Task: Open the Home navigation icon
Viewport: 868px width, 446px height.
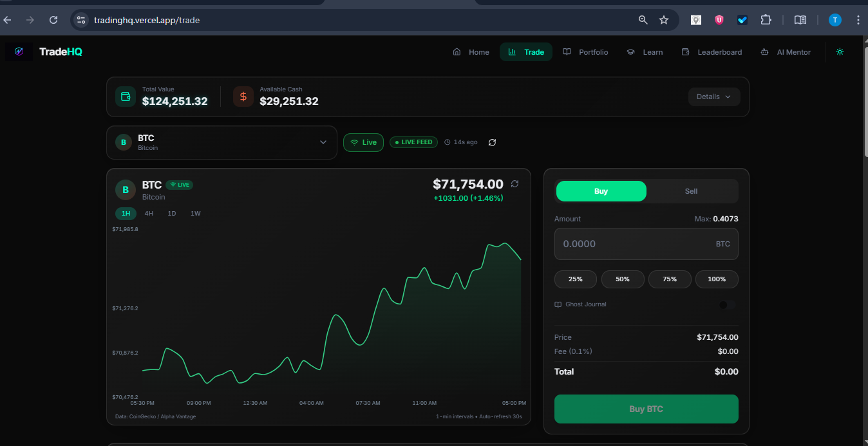Action: [x=457, y=51]
